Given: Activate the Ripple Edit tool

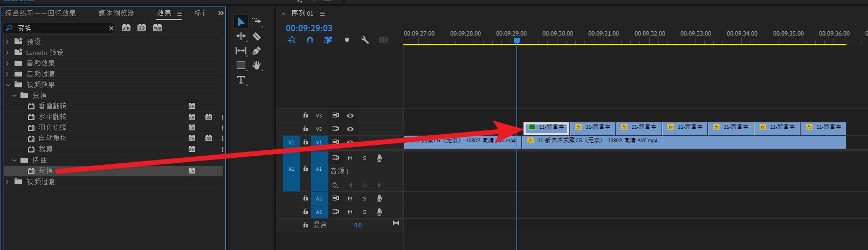Looking at the screenshot, I should (x=240, y=36).
